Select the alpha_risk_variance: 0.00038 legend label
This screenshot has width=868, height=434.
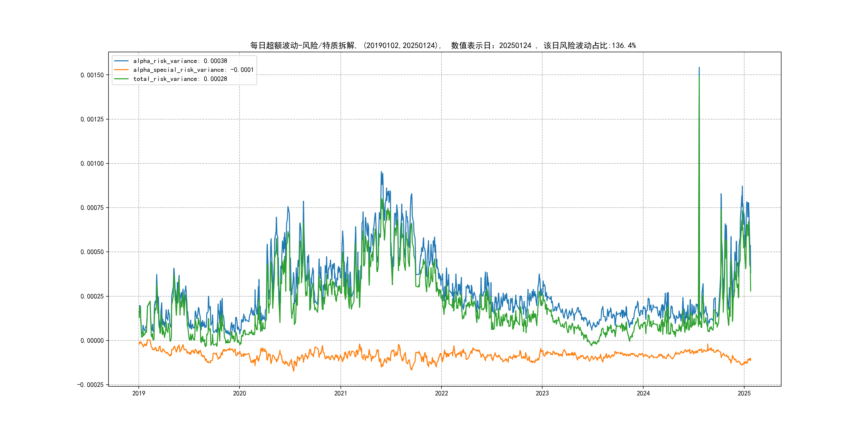coord(180,61)
